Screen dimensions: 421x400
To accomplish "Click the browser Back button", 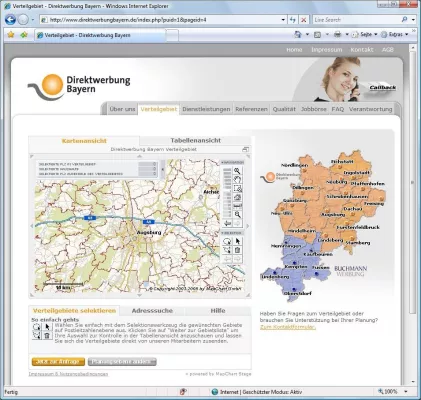I will pyautogui.click(x=10, y=20).
